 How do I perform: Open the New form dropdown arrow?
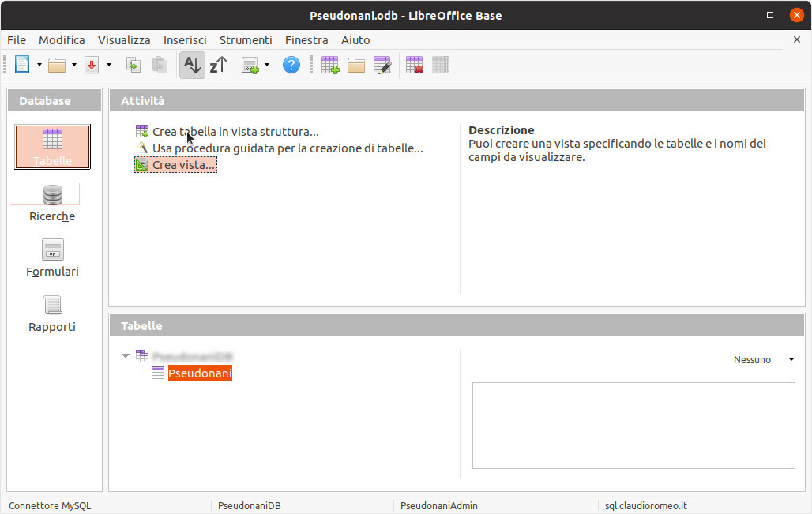267,65
